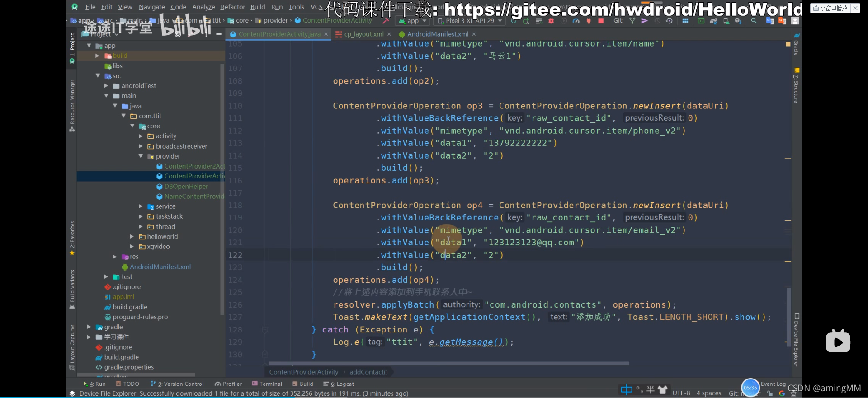
Task: Expand the gradle folder node
Action: click(89, 327)
